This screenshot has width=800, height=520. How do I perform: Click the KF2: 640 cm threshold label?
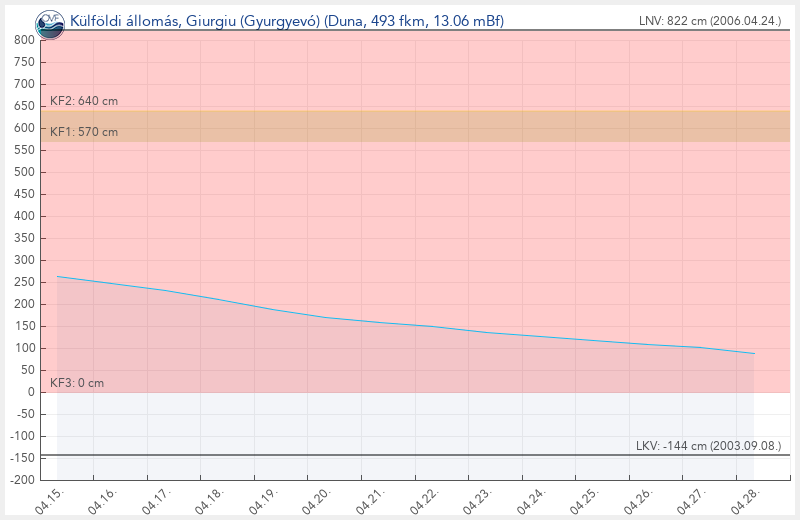tap(84, 101)
